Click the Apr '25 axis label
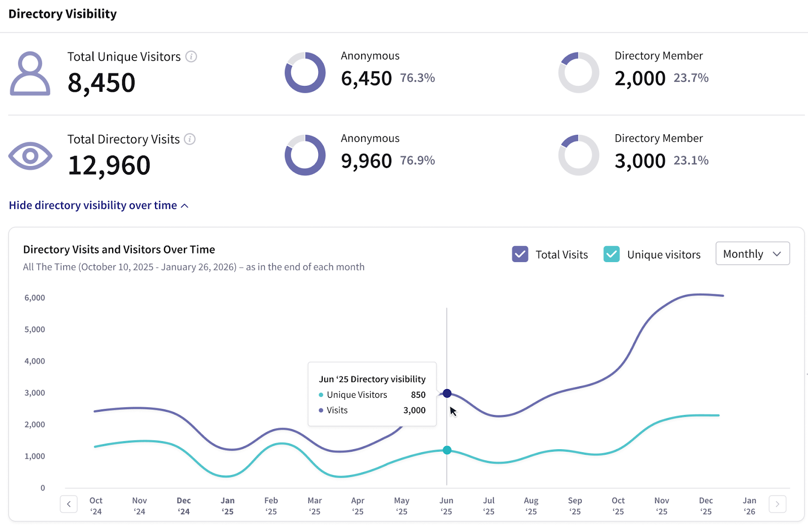 [358, 506]
